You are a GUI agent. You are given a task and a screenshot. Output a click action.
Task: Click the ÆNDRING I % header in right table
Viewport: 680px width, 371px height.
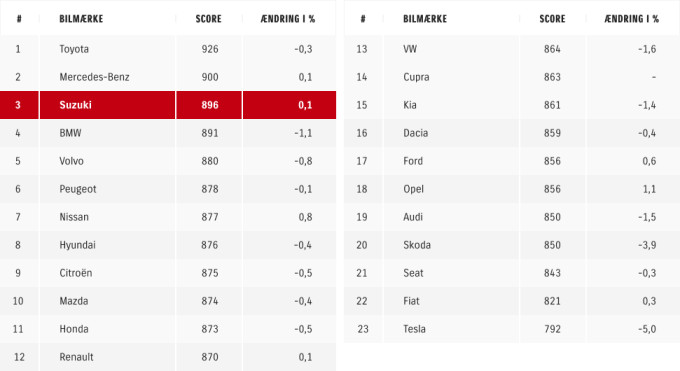tap(631, 19)
